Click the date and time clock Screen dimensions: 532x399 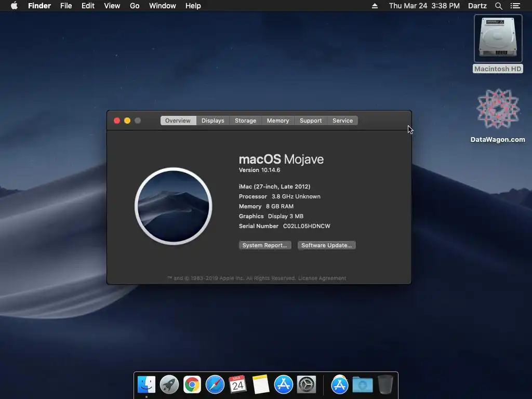click(424, 6)
